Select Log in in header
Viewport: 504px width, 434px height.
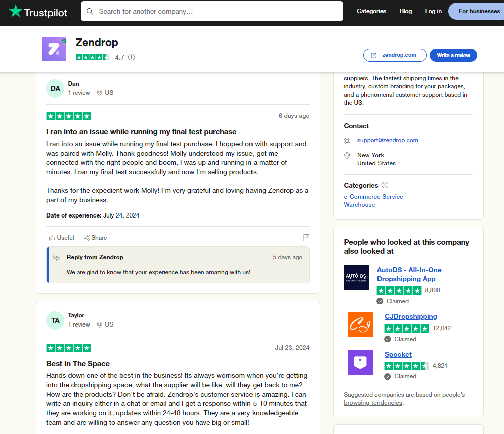coord(433,11)
